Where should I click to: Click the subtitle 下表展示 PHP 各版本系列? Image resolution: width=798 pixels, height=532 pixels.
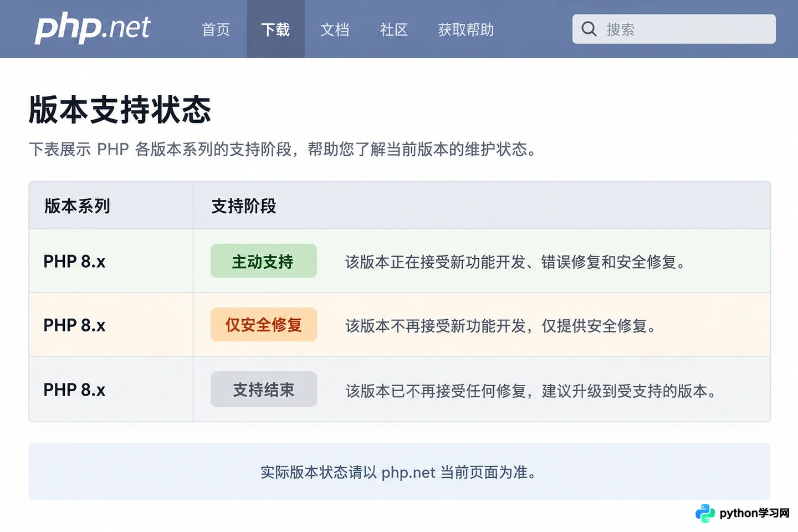click(x=283, y=149)
